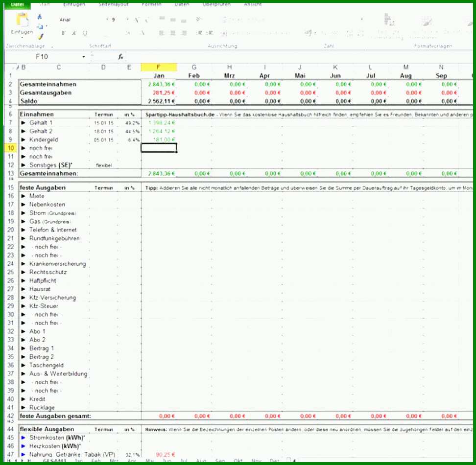The height and width of the screenshot is (465, 476).
Task: Switch to the Daten ribbon tab
Action: (x=182, y=4)
